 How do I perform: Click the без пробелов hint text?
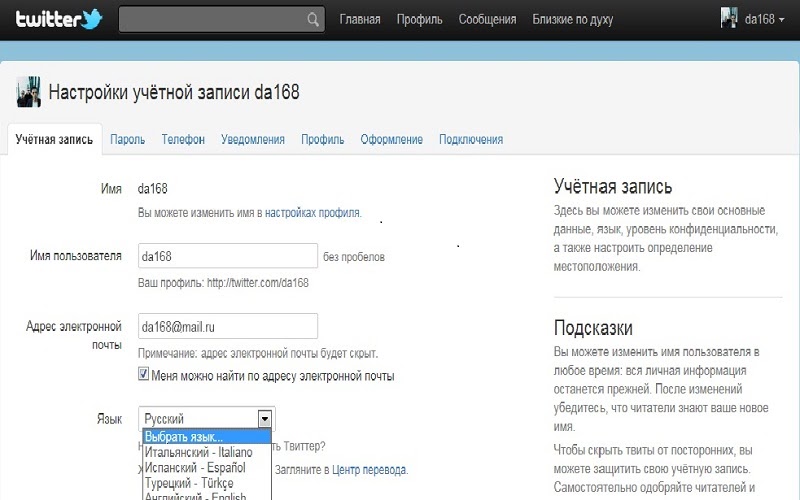pyautogui.click(x=354, y=257)
